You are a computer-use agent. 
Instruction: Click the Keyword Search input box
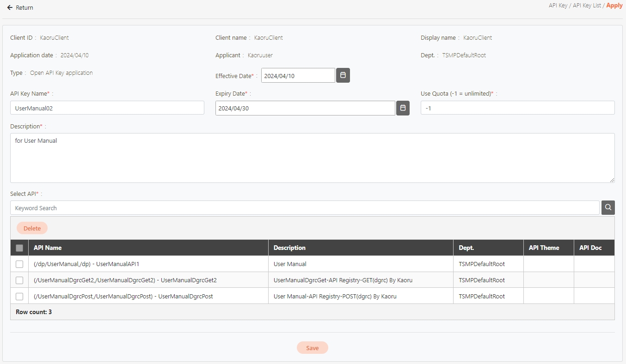(x=304, y=208)
